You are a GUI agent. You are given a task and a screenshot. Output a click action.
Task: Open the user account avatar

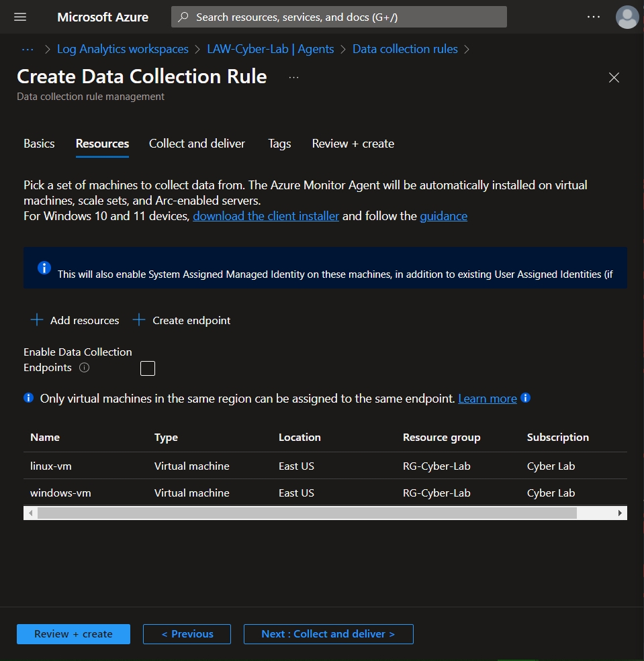pyautogui.click(x=627, y=17)
